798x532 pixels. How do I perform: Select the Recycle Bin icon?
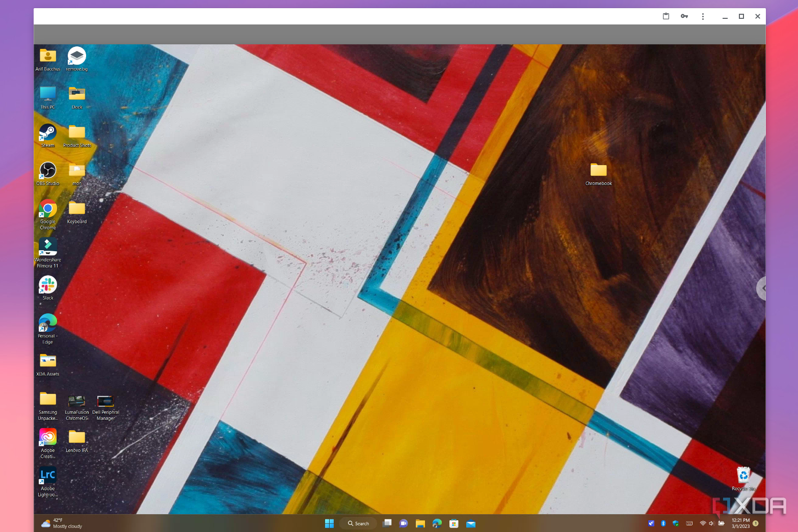tap(743, 478)
